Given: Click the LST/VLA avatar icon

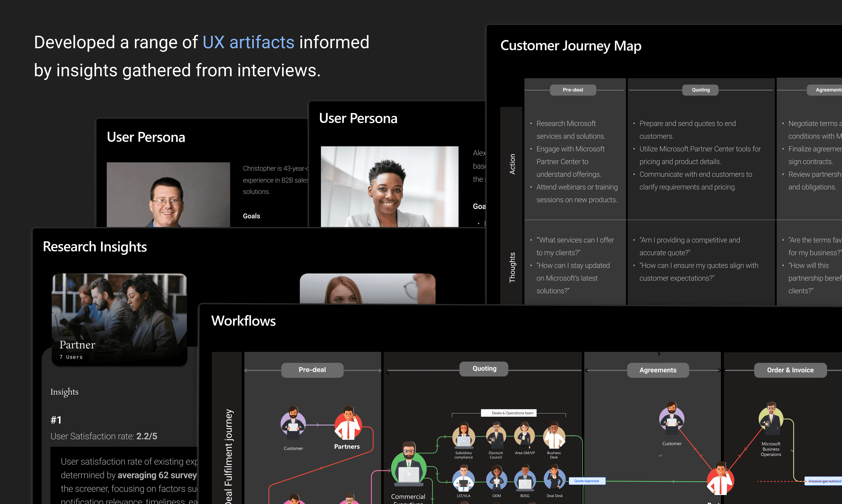Looking at the screenshot, I should [x=464, y=479].
